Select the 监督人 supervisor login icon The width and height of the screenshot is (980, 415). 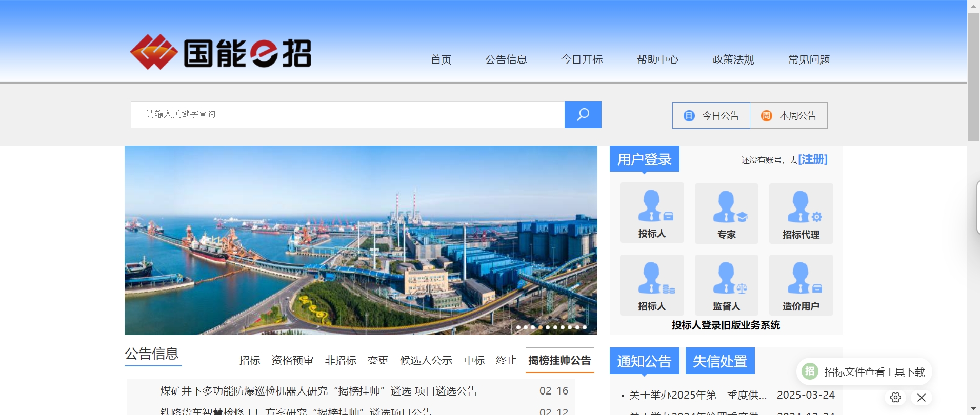(726, 285)
